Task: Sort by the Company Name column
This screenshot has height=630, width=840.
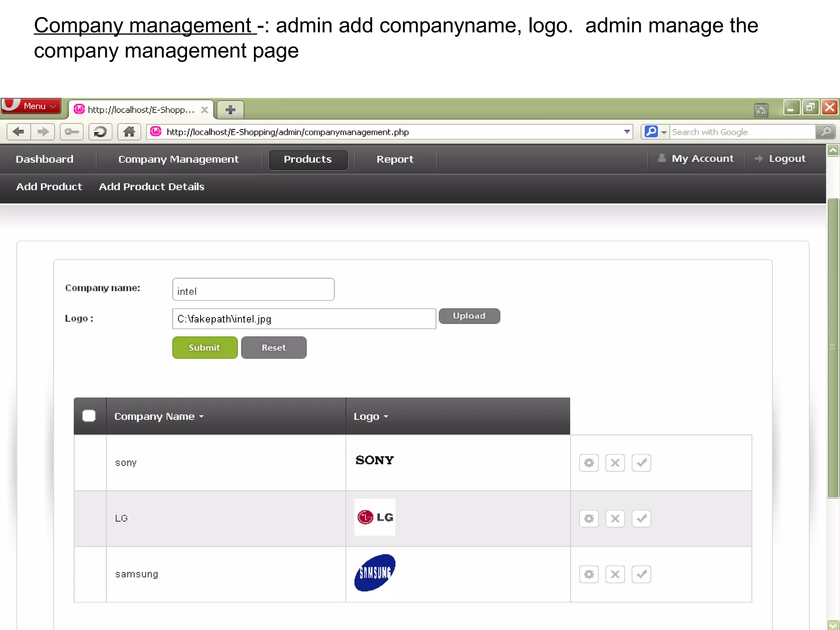Action: tap(159, 417)
